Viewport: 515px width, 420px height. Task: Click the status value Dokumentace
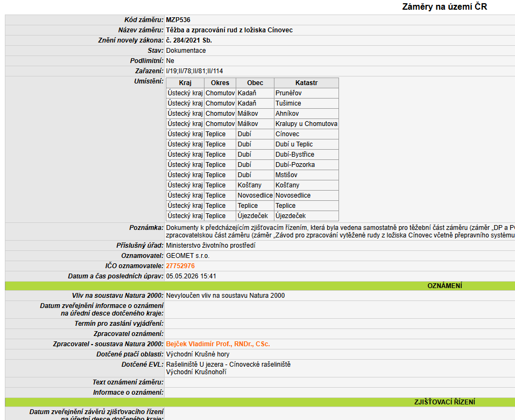[186, 50]
